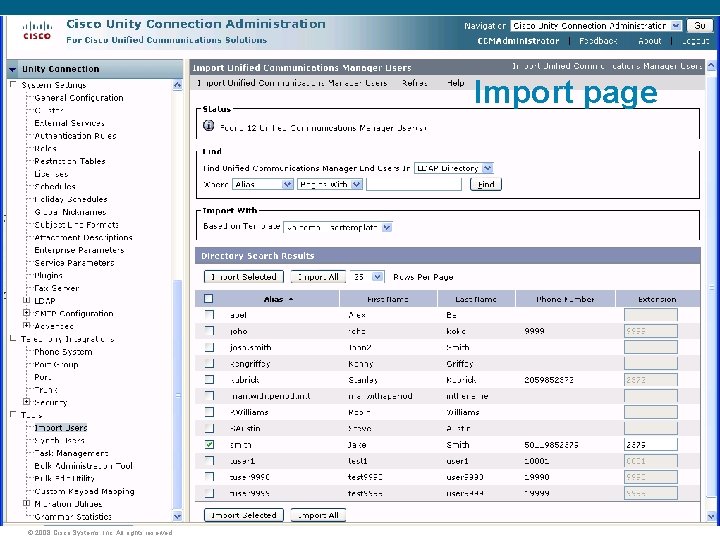Viewport: 720px width, 540px height.
Task: Click Import All below the user list
Action: (x=318, y=515)
